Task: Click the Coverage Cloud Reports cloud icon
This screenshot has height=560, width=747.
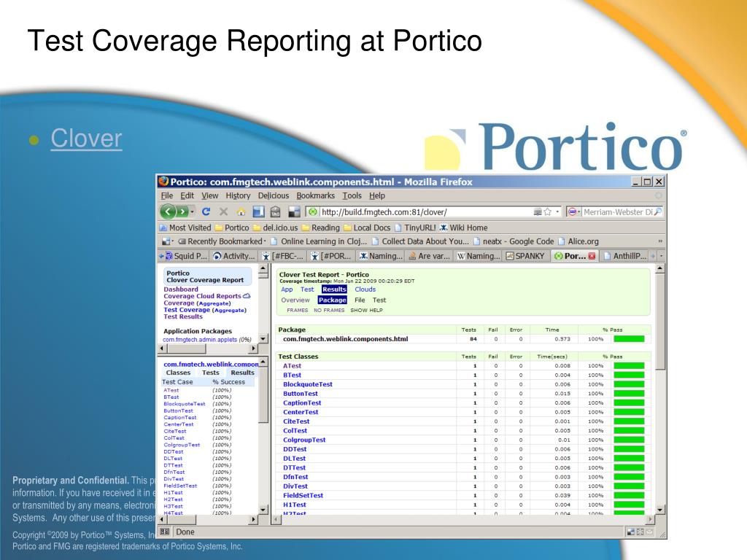Action: (x=247, y=296)
